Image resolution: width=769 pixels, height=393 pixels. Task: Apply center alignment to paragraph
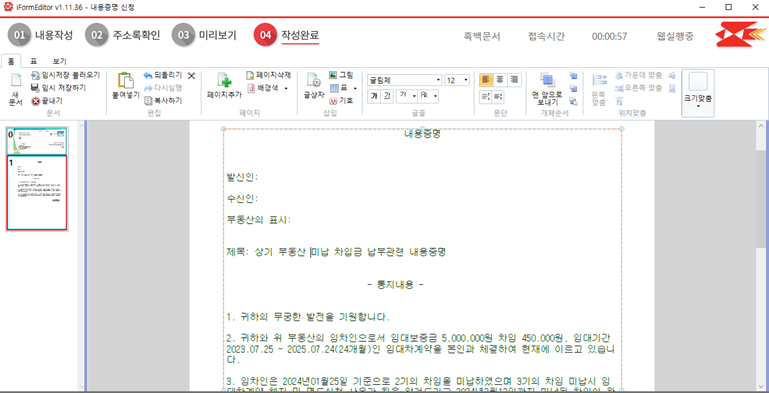(500, 79)
